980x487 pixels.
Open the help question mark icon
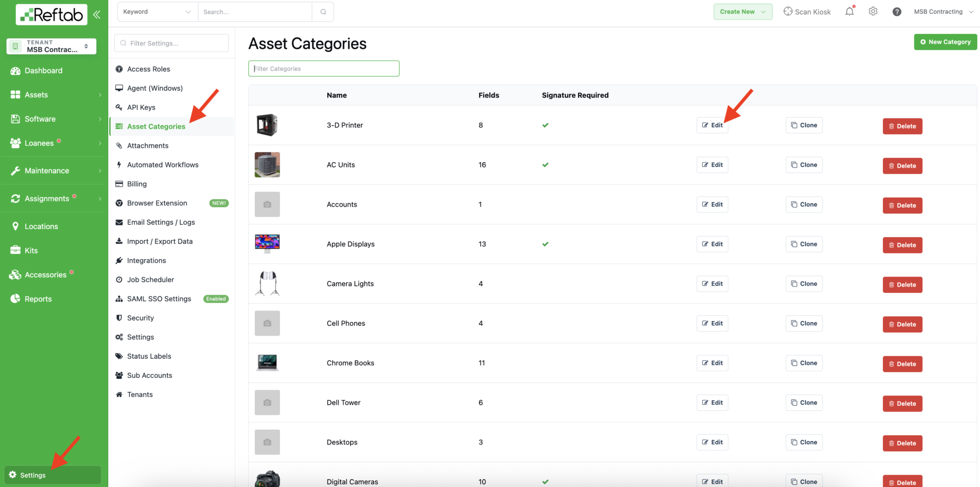click(897, 12)
